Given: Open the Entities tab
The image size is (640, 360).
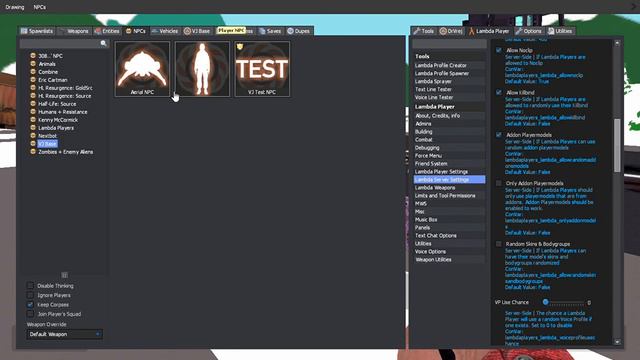Looking at the screenshot, I should (x=107, y=31).
